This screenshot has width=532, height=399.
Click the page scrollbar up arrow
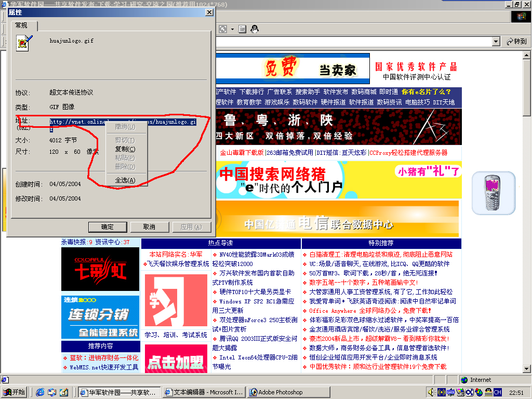[x=527, y=55]
